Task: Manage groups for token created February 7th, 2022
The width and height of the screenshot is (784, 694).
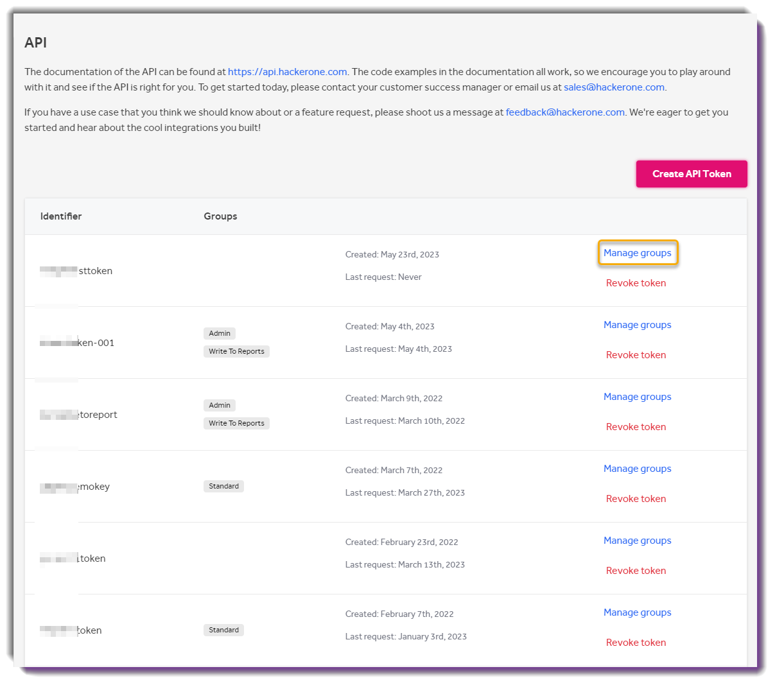Action: [638, 612]
